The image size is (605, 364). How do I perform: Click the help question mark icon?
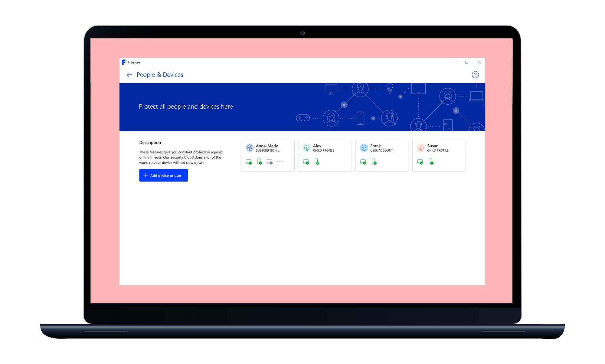[475, 75]
